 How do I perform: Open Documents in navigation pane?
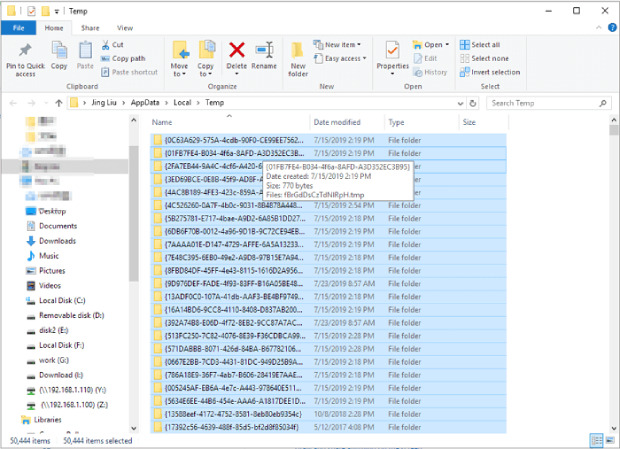pyautogui.click(x=58, y=226)
